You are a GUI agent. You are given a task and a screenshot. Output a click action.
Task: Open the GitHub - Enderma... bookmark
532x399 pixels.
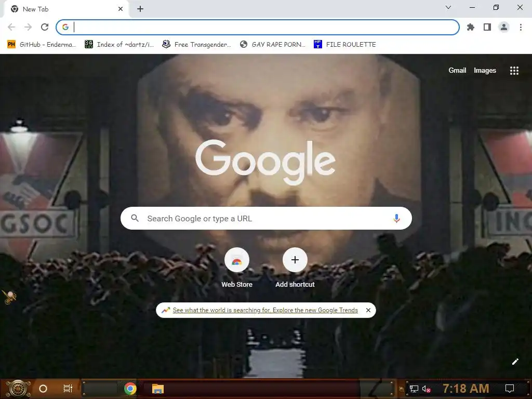coord(42,45)
